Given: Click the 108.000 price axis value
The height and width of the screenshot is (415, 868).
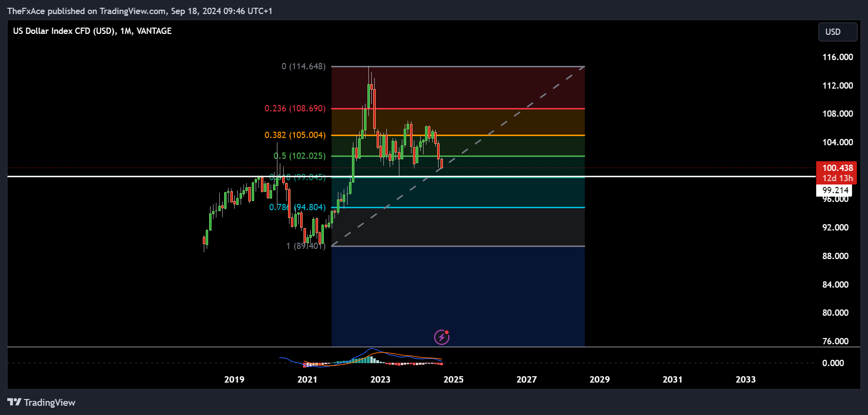Looking at the screenshot, I should click(x=838, y=114).
